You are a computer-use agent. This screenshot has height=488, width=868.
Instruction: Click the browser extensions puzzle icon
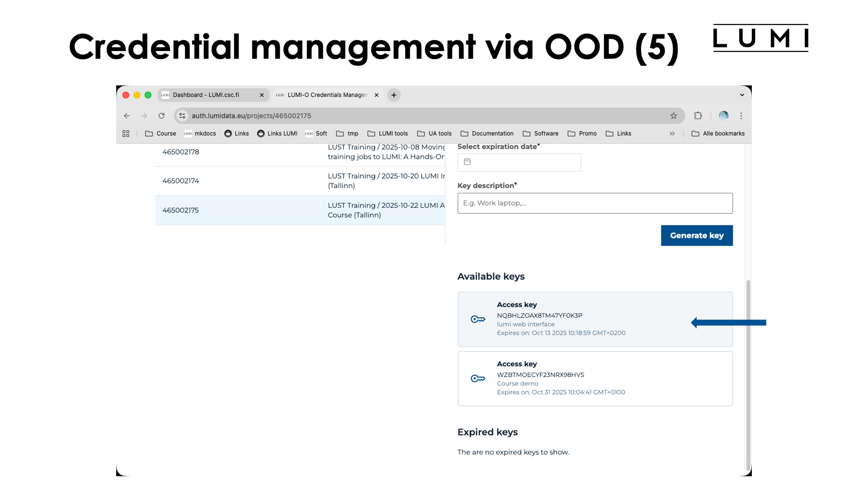pyautogui.click(x=698, y=116)
